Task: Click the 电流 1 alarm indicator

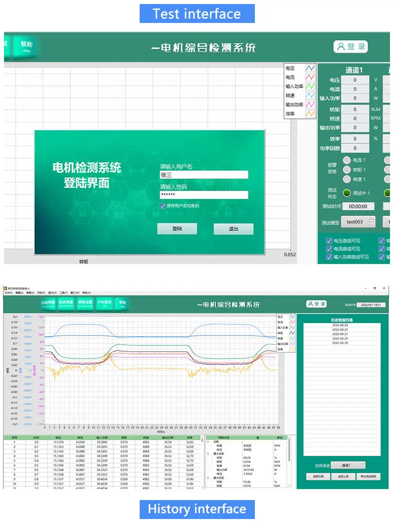Action: [347, 160]
